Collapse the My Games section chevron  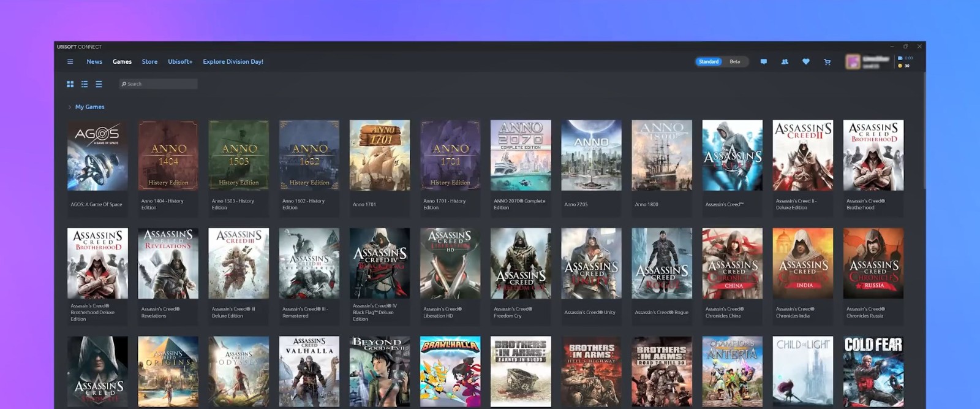(70, 107)
